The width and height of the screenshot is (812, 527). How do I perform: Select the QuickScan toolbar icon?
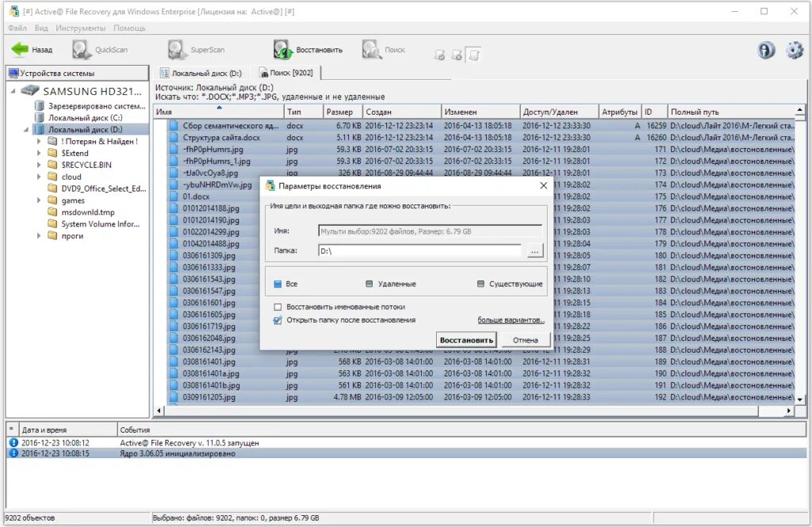click(80, 48)
